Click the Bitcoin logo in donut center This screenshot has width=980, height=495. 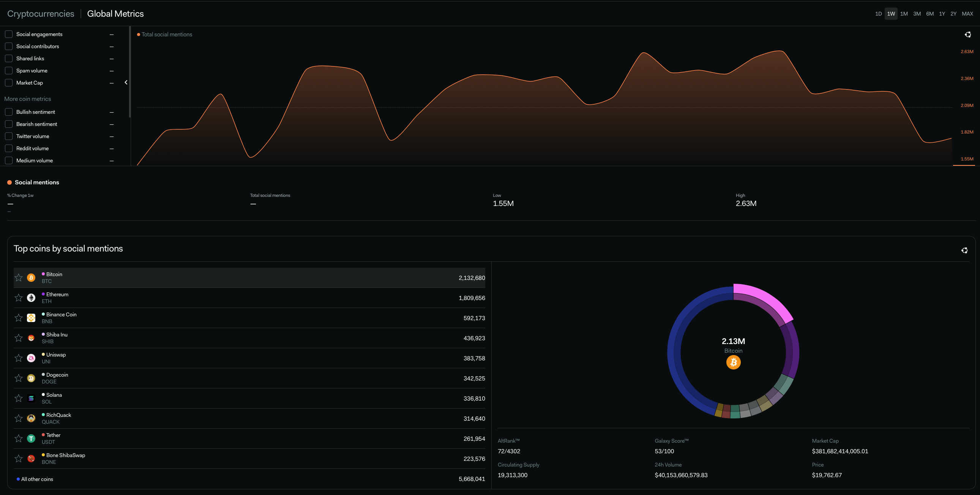tap(733, 362)
